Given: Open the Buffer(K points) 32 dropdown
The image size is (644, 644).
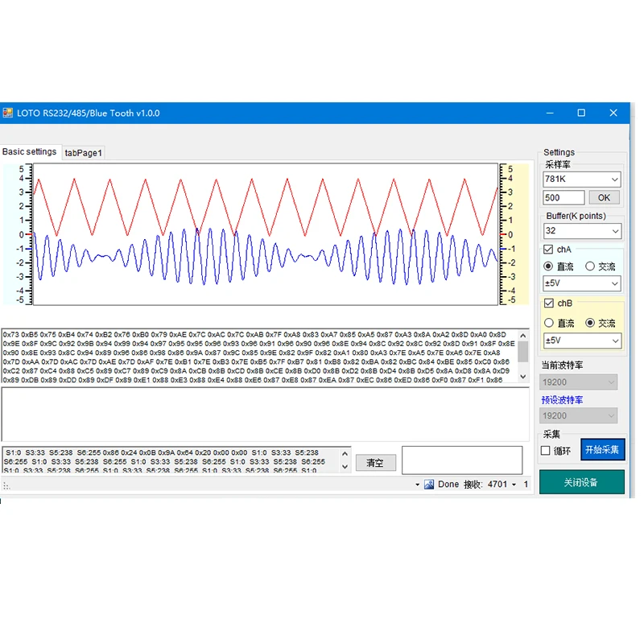Looking at the screenshot, I should (x=582, y=231).
